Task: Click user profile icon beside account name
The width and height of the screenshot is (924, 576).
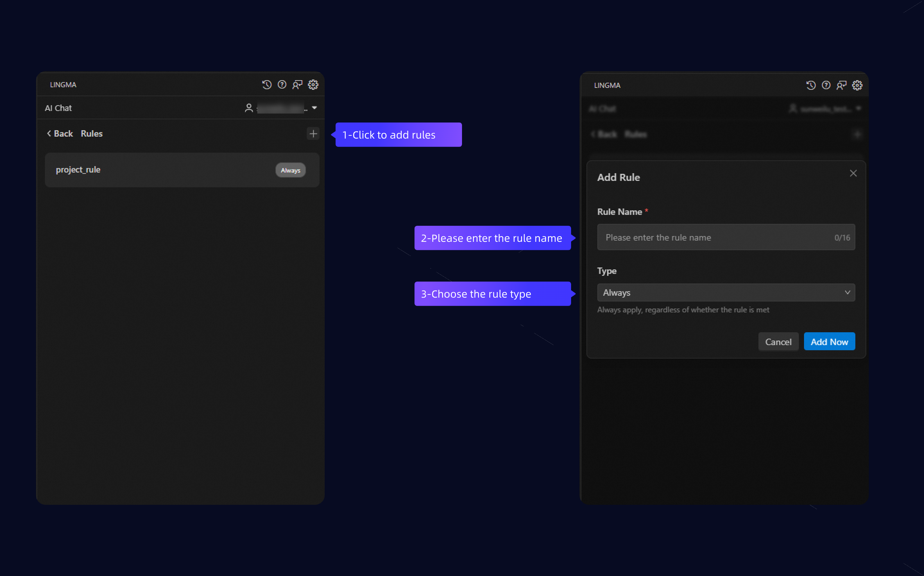Action: point(249,108)
